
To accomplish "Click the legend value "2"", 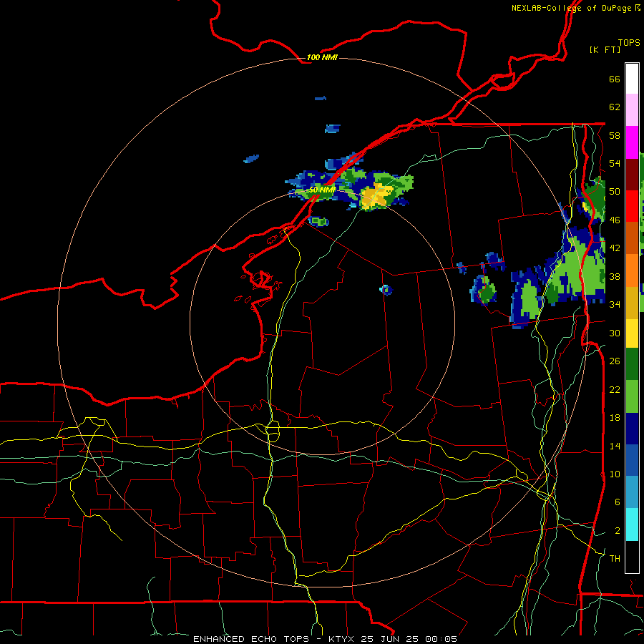I will pos(617,531).
